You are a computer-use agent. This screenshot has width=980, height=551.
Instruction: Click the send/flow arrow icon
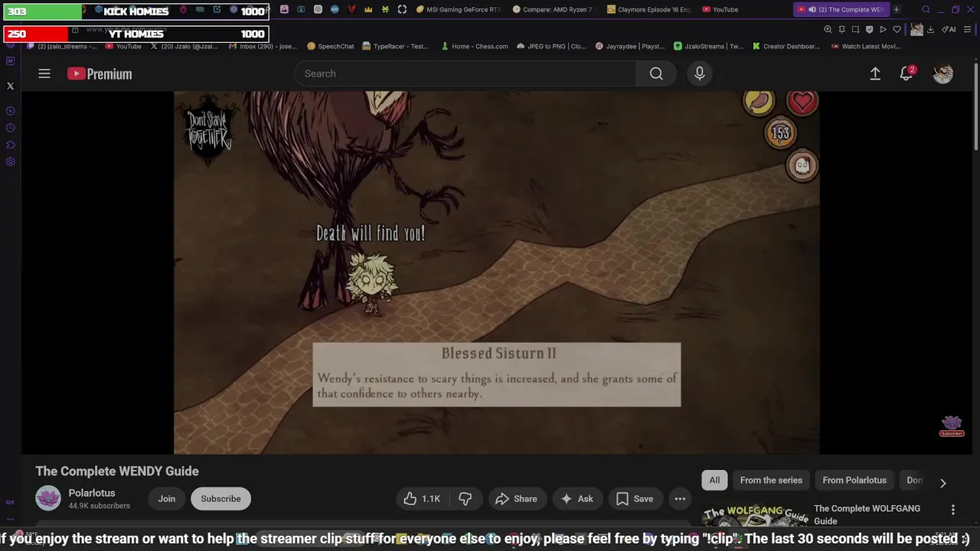tap(883, 29)
